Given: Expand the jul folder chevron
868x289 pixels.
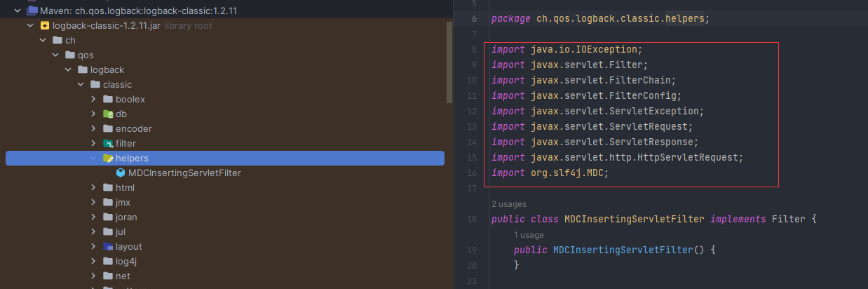Looking at the screenshot, I should pyautogui.click(x=93, y=231).
